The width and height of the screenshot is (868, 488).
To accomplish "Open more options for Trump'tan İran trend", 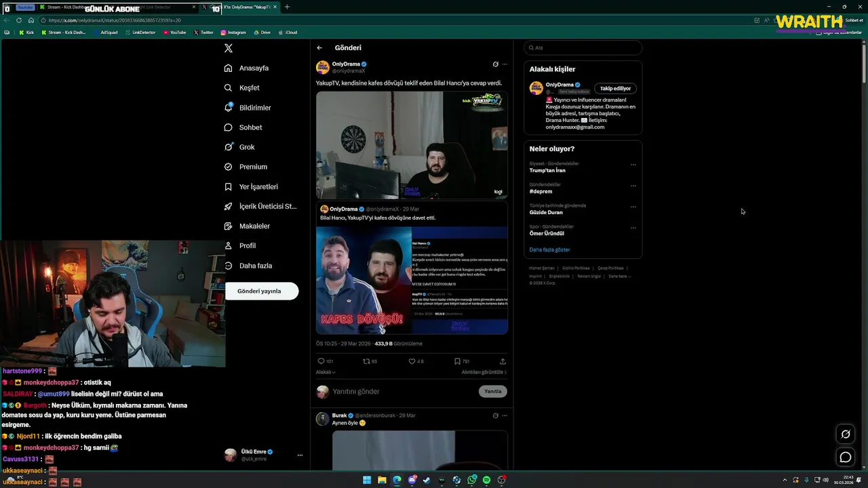I will point(633,165).
